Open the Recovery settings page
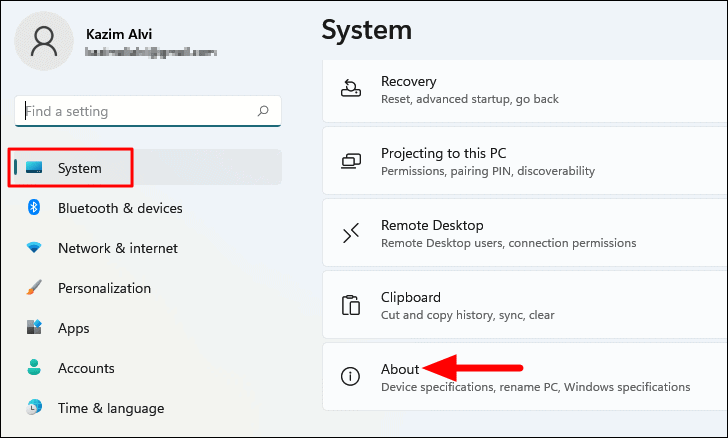 click(525, 91)
